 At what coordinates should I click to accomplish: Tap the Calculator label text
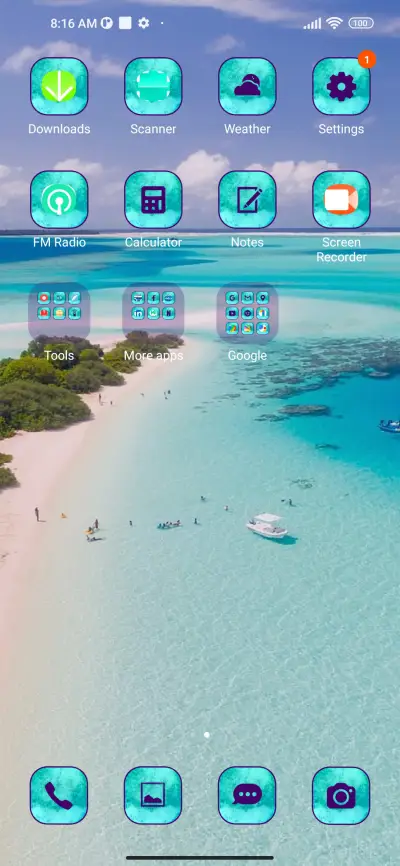coord(153,242)
